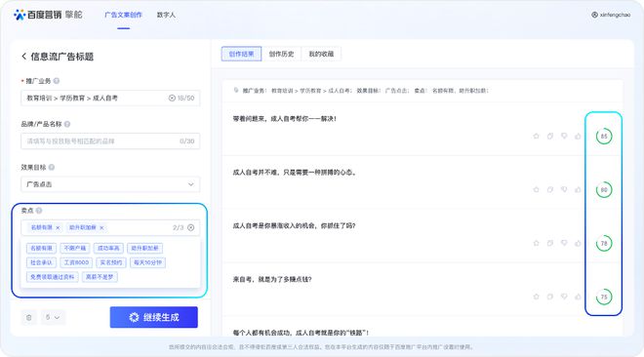Toggle the 工资8000 suggestion tag

pos(76,262)
